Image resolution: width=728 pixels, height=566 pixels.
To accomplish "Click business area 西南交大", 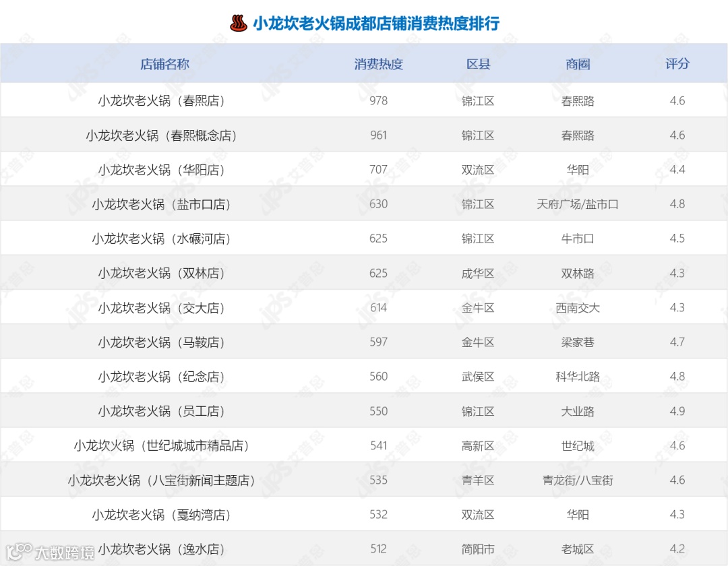I will click(578, 307).
